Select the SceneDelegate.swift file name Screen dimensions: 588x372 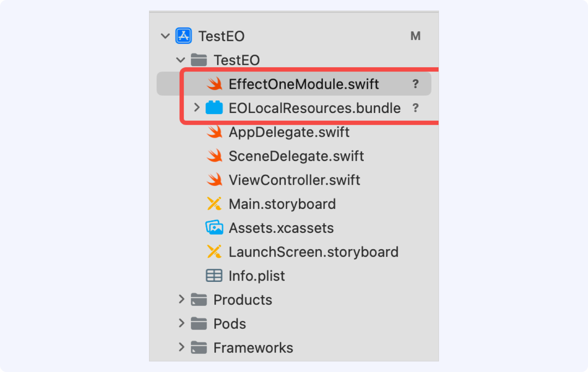tap(296, 156)
